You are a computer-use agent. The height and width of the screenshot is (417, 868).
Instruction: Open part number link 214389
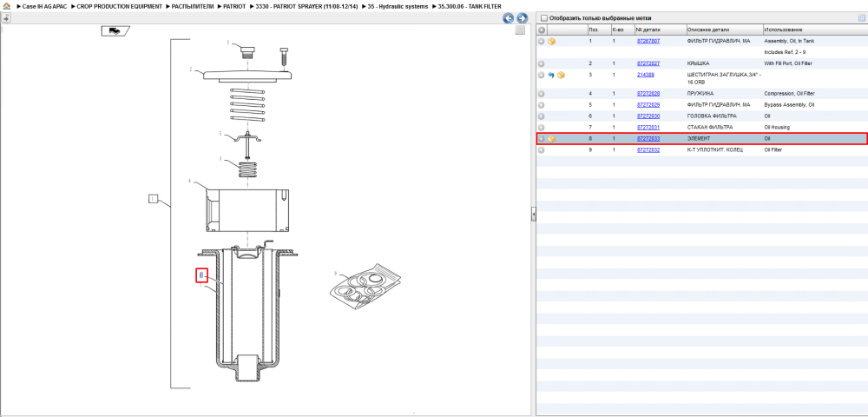(646, 74)
